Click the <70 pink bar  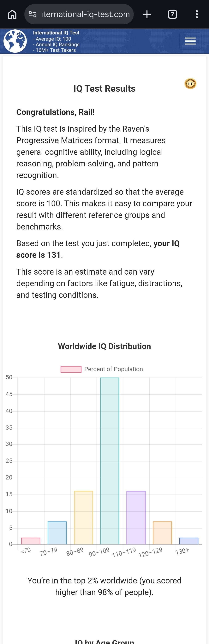31,541
